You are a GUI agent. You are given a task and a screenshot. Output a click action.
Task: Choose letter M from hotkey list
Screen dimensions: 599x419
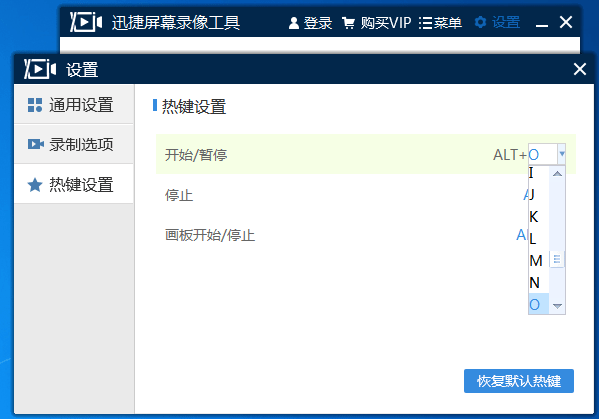pos(539,261)
